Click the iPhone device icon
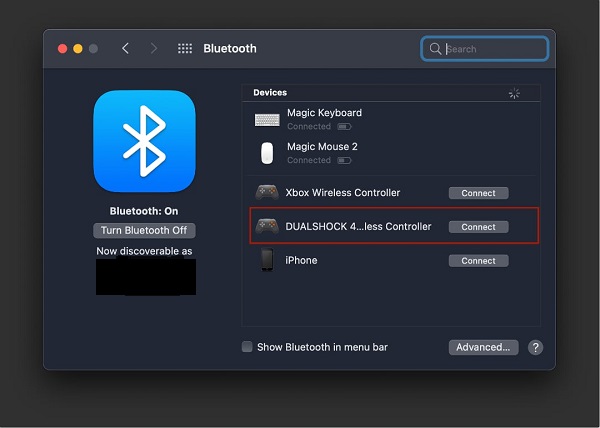 267,259
